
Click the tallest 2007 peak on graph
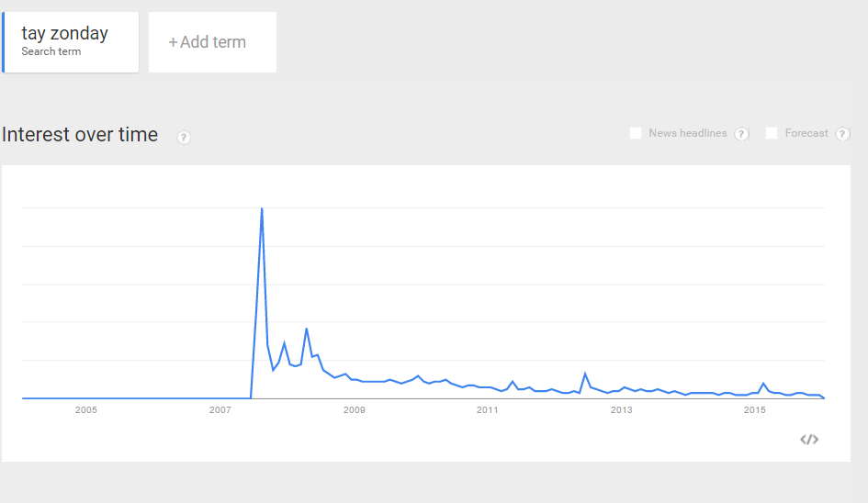click(x=262, y=209)
